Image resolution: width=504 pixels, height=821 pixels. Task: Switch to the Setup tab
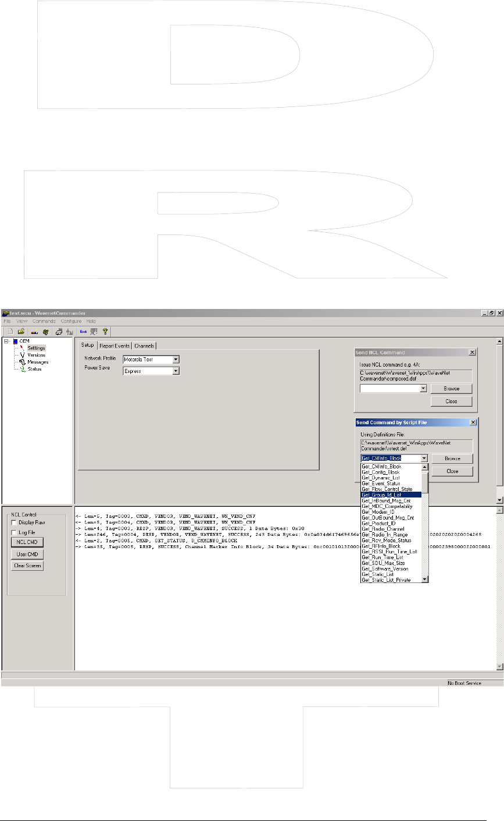(87, 346)
